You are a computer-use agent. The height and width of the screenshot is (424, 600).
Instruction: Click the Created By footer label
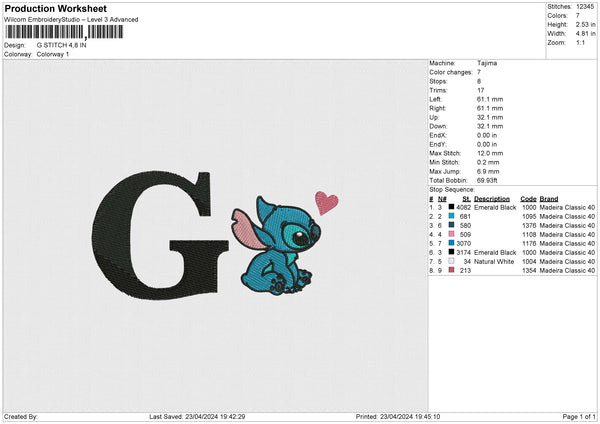point(21,417)
